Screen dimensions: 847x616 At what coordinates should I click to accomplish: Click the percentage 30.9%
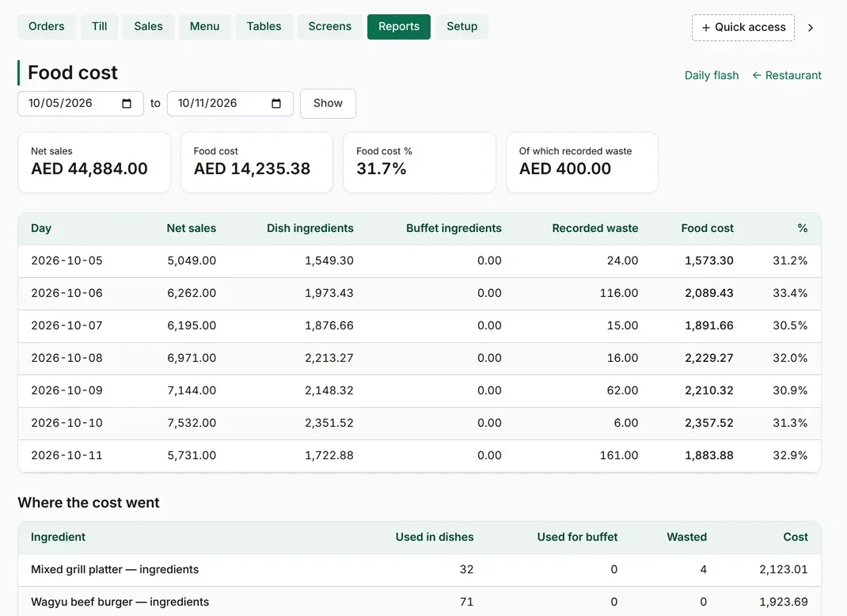tap(790, 390)
